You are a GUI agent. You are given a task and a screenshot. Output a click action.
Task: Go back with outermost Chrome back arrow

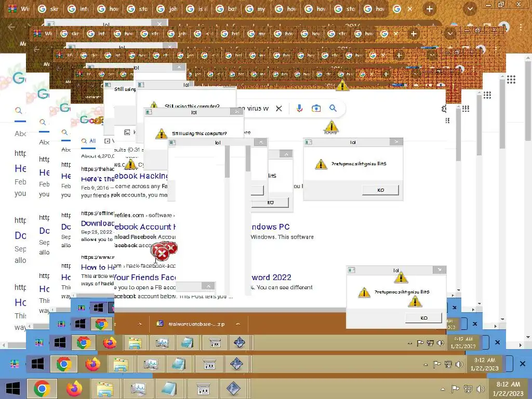coord(11,27)
